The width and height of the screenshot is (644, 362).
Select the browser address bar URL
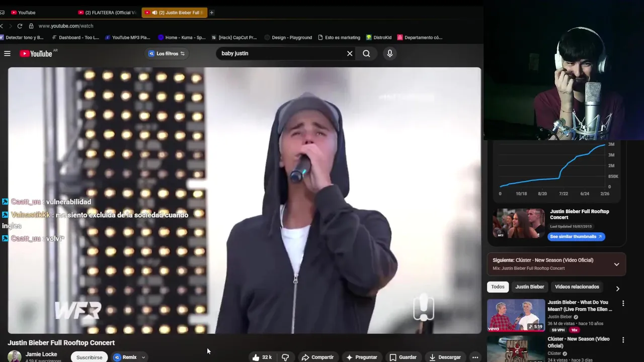[66, 26]
